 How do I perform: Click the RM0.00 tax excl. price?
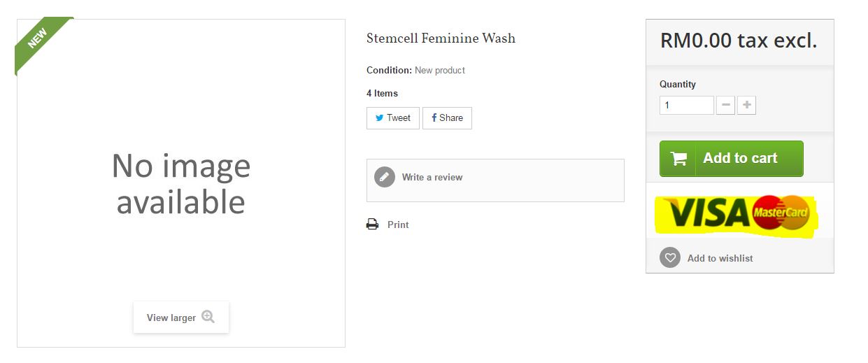[739, 41]
